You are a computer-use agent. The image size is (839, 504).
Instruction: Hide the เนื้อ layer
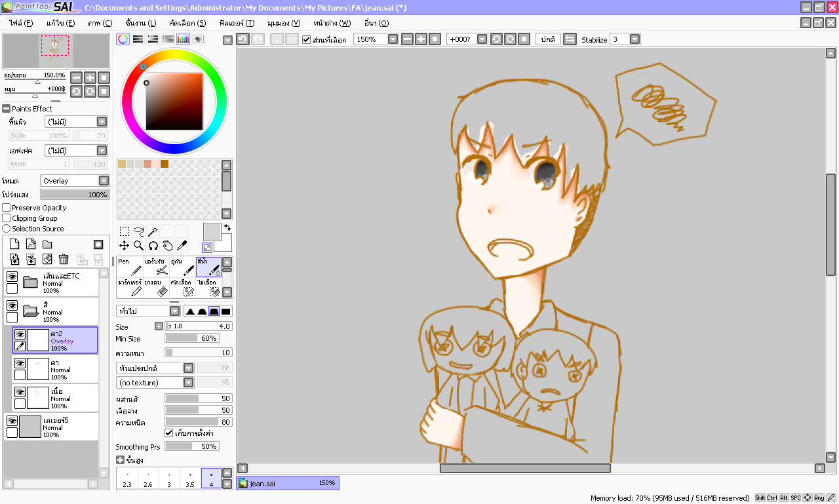click(x=20, y=392)
